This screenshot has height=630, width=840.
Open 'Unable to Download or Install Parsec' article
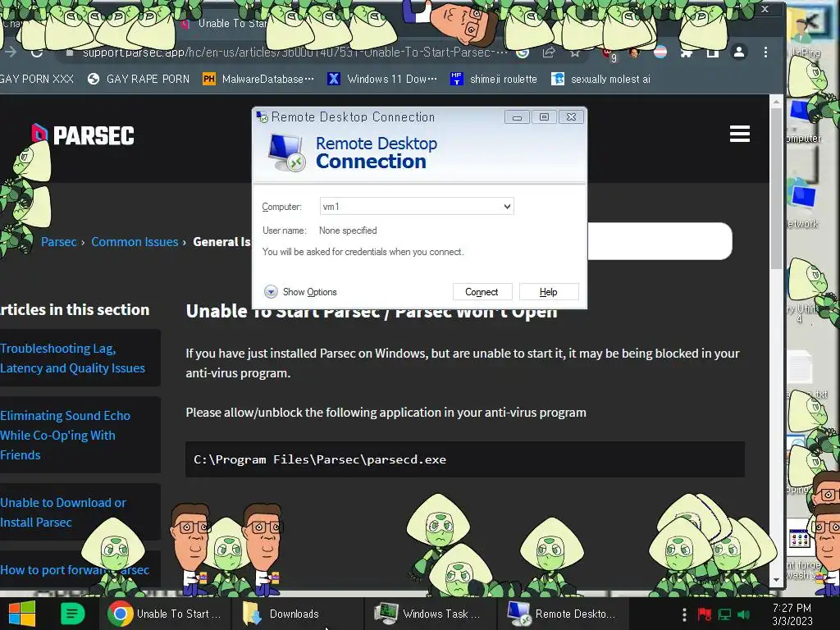[62, 512]
